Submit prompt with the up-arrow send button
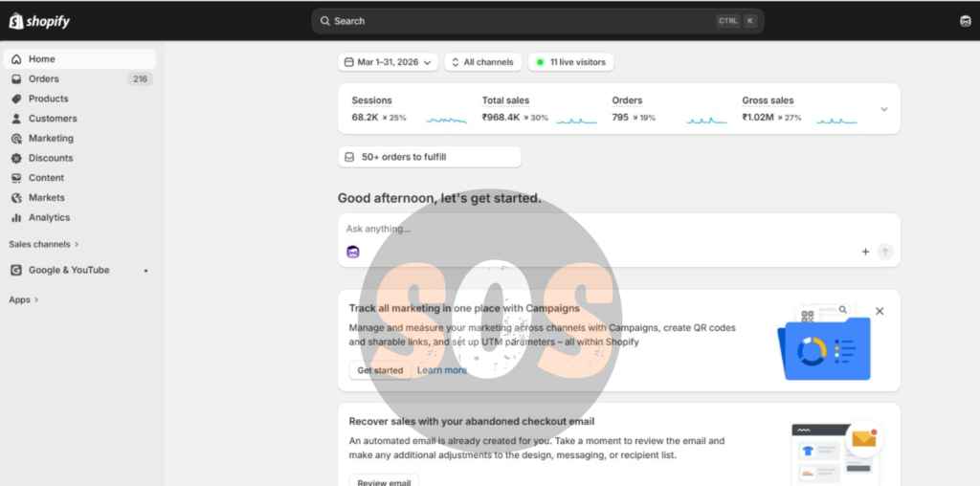Viewport: 980px width, 486px height. tap(885, 252)
